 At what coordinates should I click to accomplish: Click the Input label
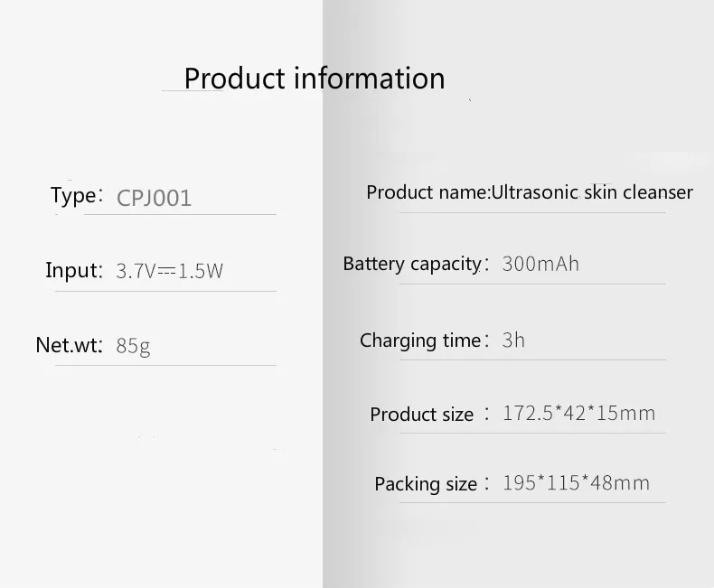pos(74,270)
